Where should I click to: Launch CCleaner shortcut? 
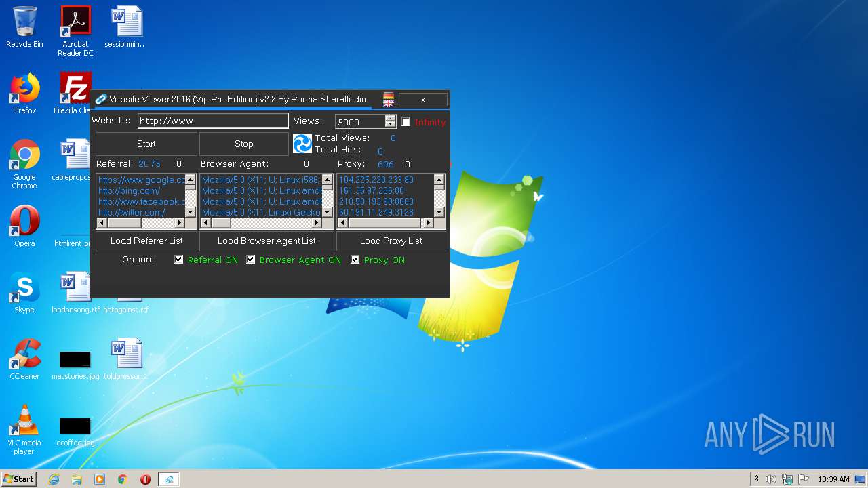(x=24, y=359)
